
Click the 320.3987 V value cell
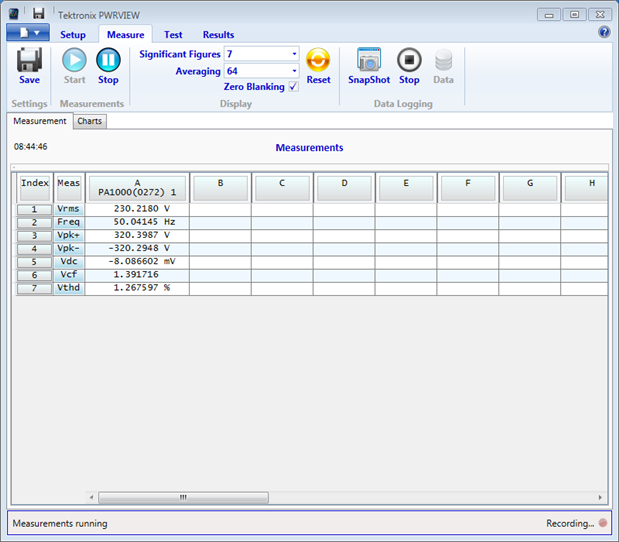pyautogui.click(x=137, y=235)
